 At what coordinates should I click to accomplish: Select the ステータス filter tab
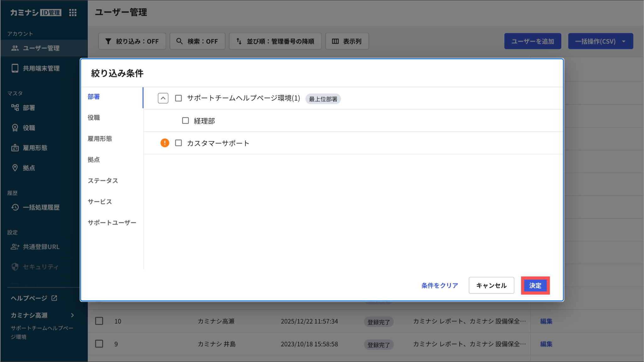[x=103, y=181]
